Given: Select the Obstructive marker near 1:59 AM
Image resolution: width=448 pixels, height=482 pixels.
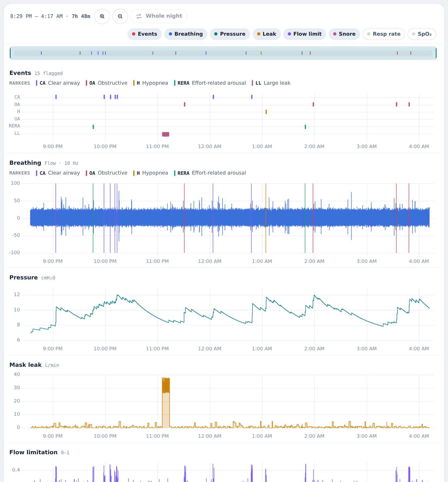Looking at the screenshot, I should pos(313,104).
